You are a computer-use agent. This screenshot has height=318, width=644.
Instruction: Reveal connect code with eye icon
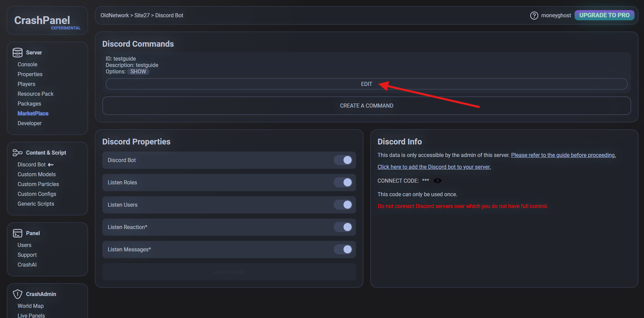[438, 181]
